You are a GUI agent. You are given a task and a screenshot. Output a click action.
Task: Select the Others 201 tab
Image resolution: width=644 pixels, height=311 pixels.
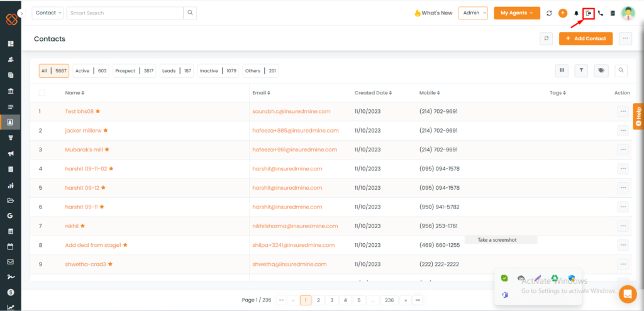260,70
